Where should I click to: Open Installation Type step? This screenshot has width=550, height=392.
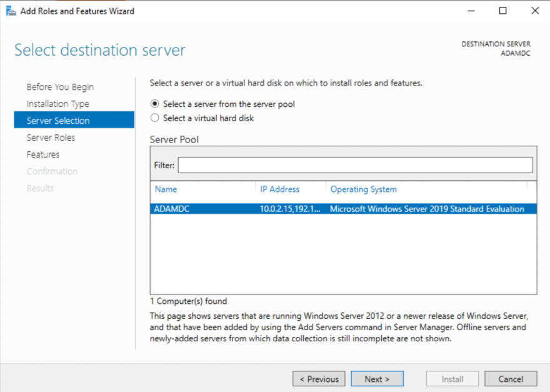(58, 104)
